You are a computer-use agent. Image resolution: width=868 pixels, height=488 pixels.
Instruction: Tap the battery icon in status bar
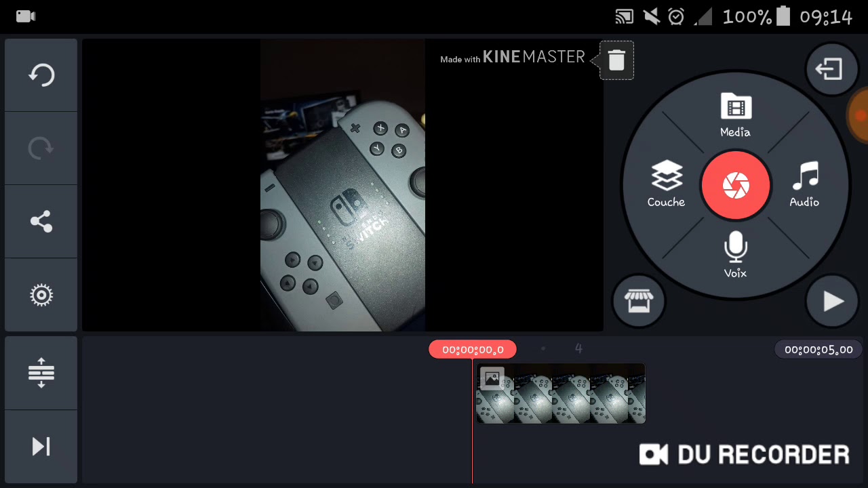pyautogui.click(x=784, y=16)
